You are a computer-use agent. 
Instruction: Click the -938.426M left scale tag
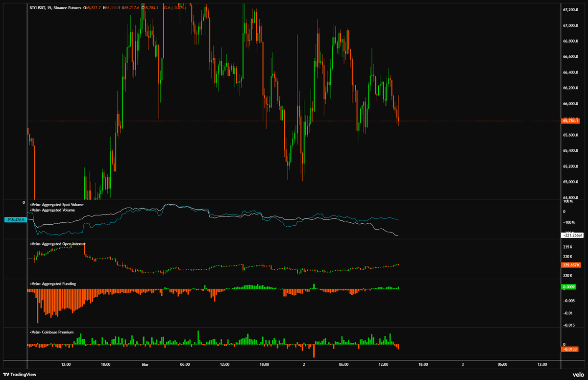click(x=15, y=220)
